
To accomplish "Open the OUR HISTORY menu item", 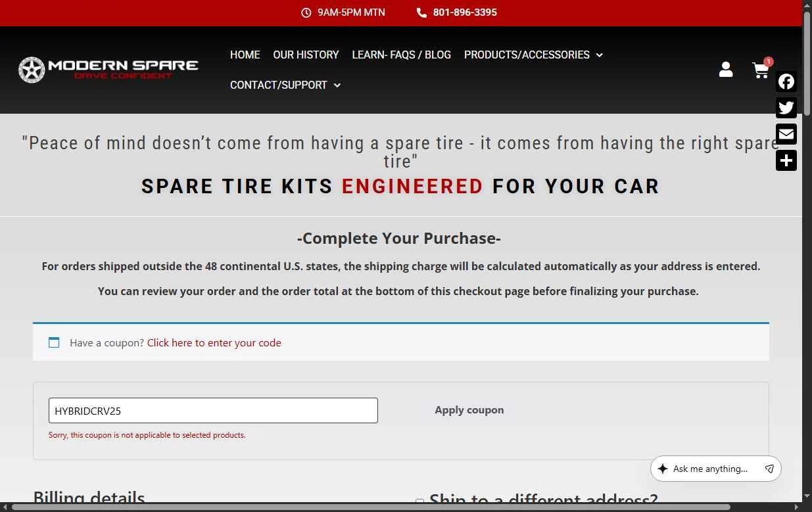I will [306, 55].
